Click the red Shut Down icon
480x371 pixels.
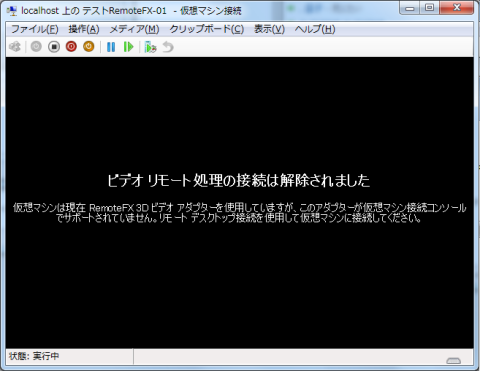point(71,47)
